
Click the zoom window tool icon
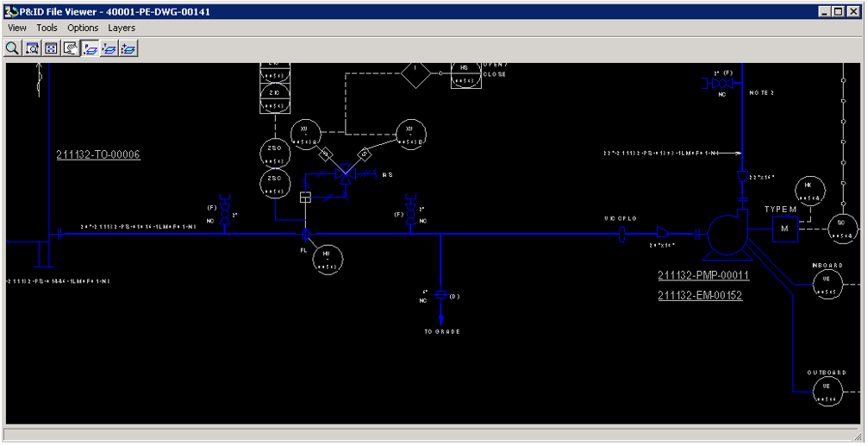coord(32,48)
